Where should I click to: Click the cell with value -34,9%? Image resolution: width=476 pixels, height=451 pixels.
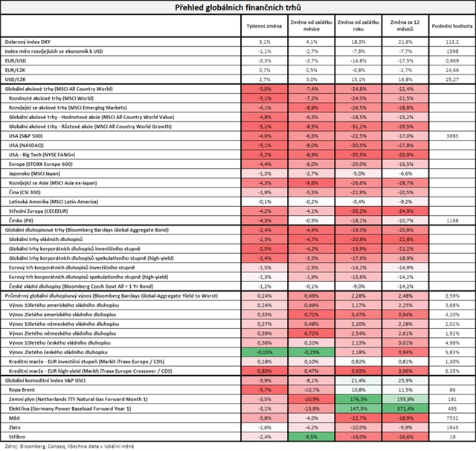click(405, 211)
